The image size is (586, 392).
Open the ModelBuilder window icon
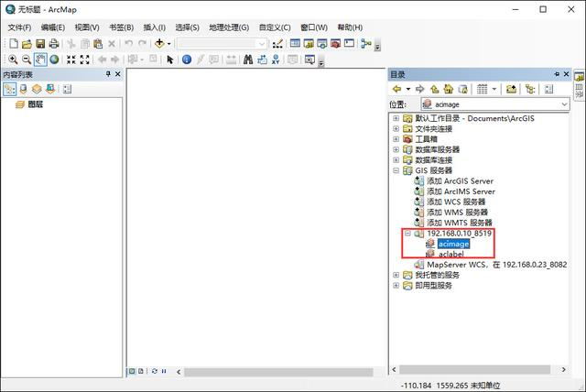pos(366,44)
